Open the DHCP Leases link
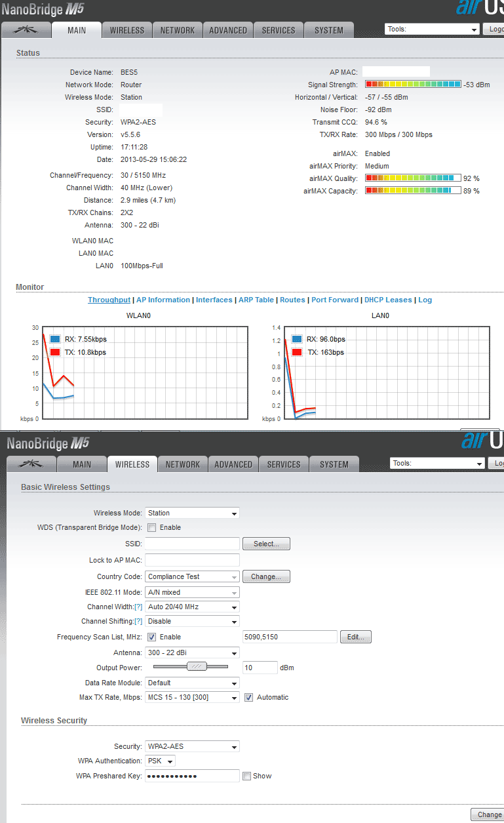 click(389, 300)
